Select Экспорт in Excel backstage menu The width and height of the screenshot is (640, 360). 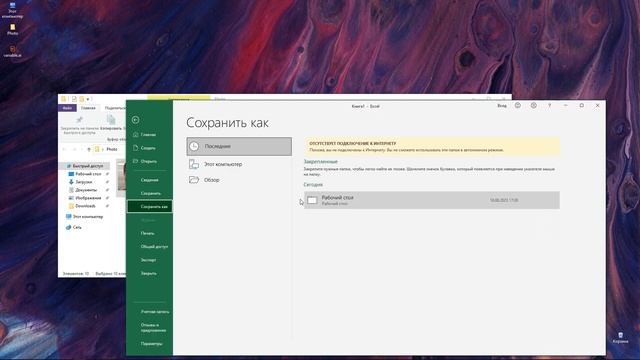[x=148, y=260]
